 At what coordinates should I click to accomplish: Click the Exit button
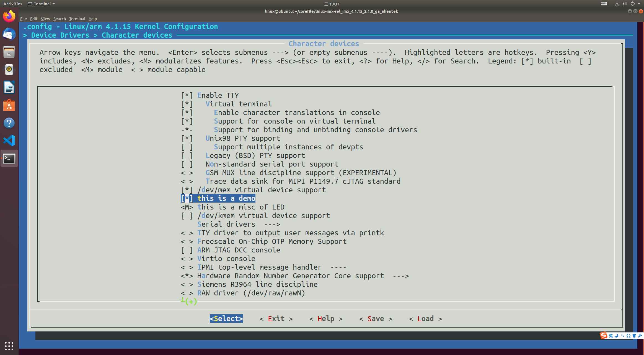pyautogui.click(x=276, y=319)
